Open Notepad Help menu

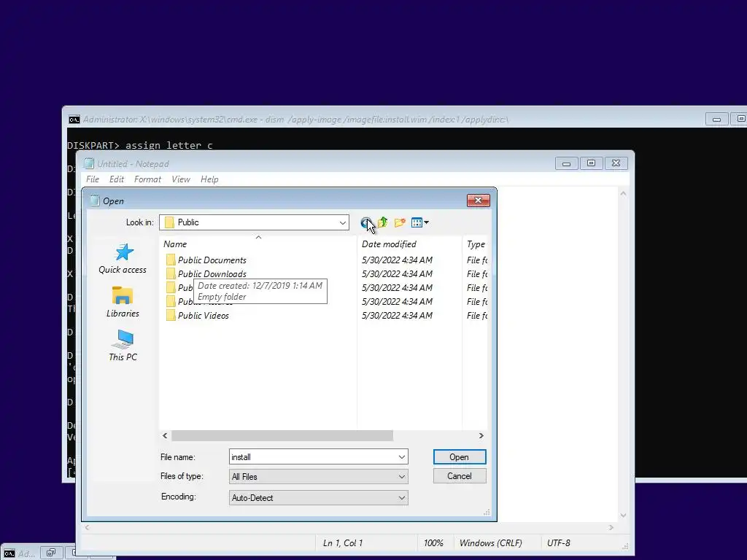tap(209, 179)
